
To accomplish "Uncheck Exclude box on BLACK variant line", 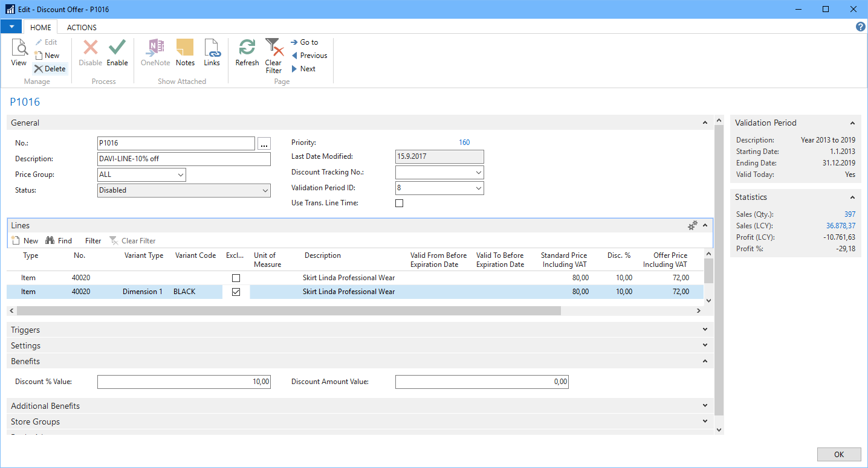I will (236, 292).
